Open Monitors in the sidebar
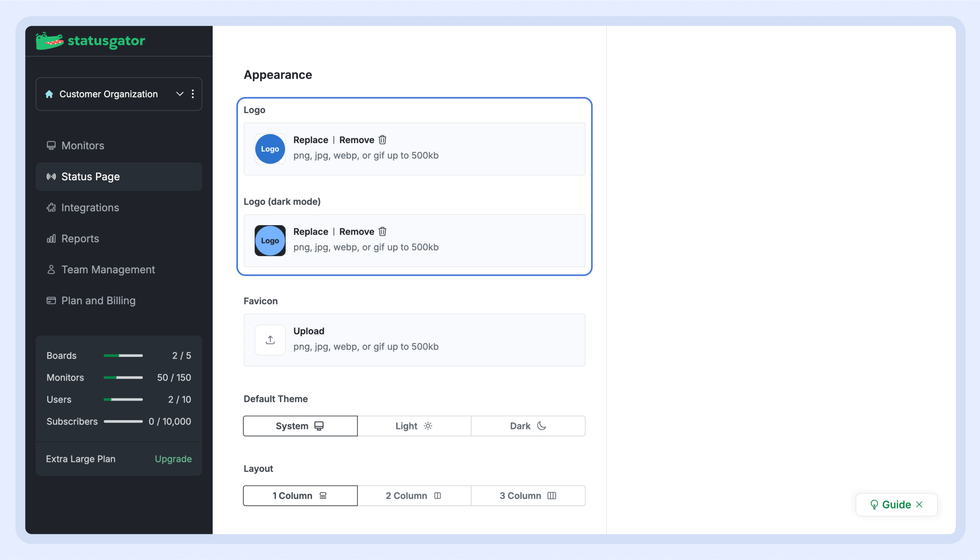 tap(83, 146)
